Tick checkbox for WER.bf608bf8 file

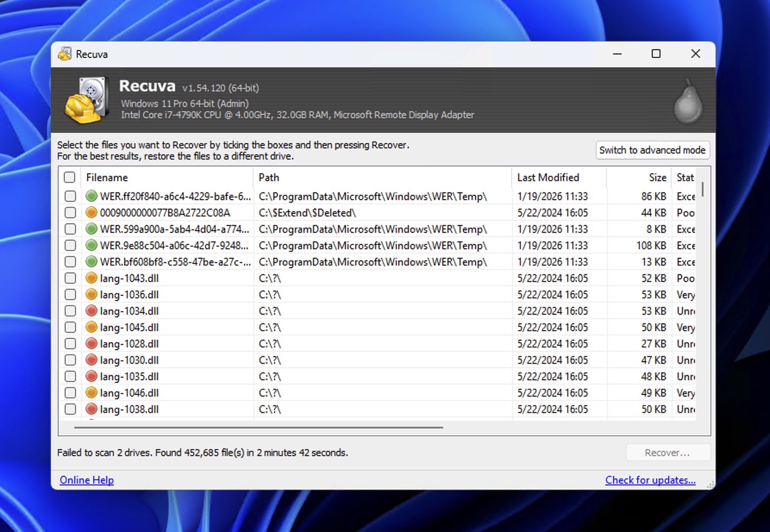[x=70, y=262]
